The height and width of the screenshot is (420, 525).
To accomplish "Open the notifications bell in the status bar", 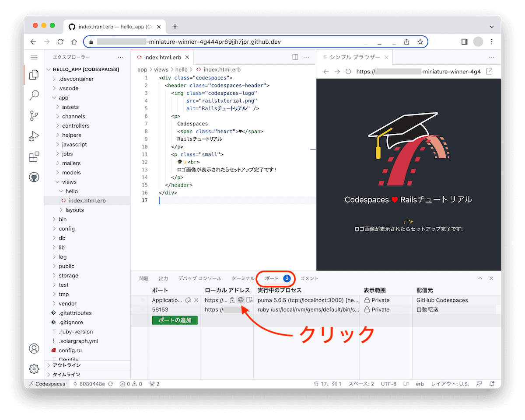I will [492, 384].
